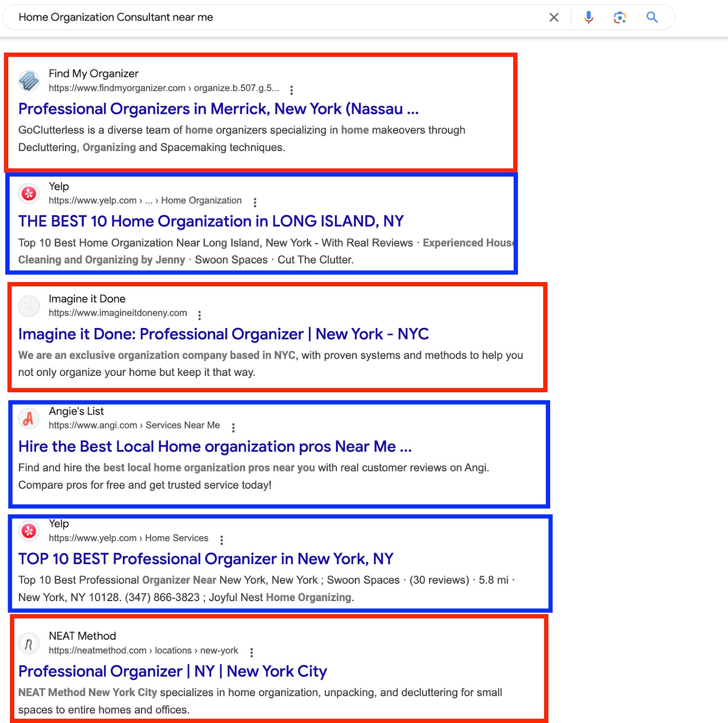728x723 pixels.
Task: Clear the search query with the X icon
Action: [x=554, y=17]
